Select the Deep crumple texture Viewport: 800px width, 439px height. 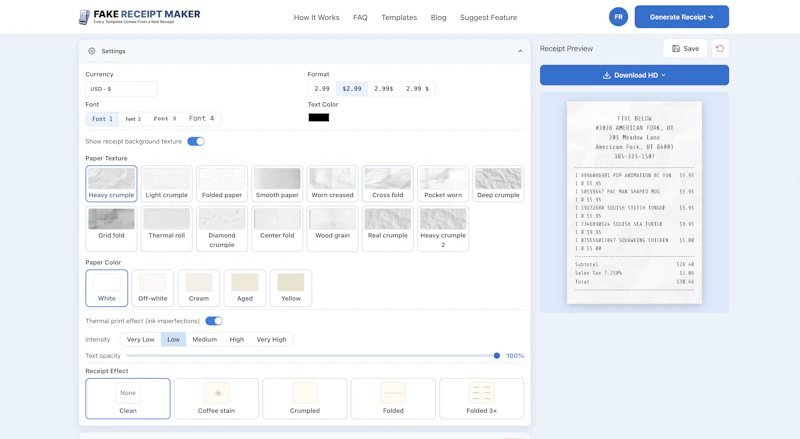point(498,184)
